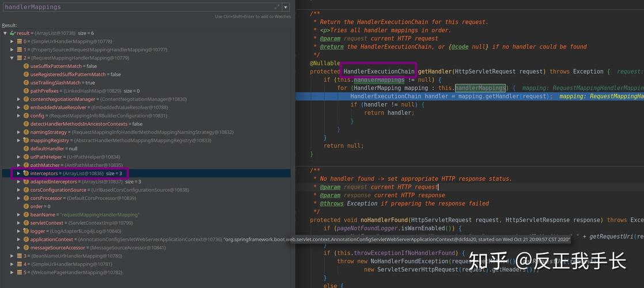Expand the contentNegotiationManager field
644x288 pixels.
point(19,99)
